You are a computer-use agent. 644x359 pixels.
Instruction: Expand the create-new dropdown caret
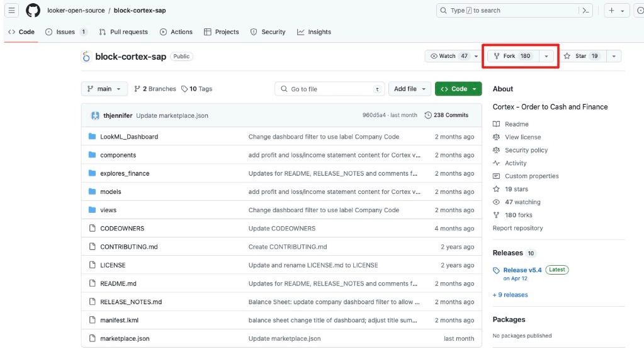[x=622, y=11]
